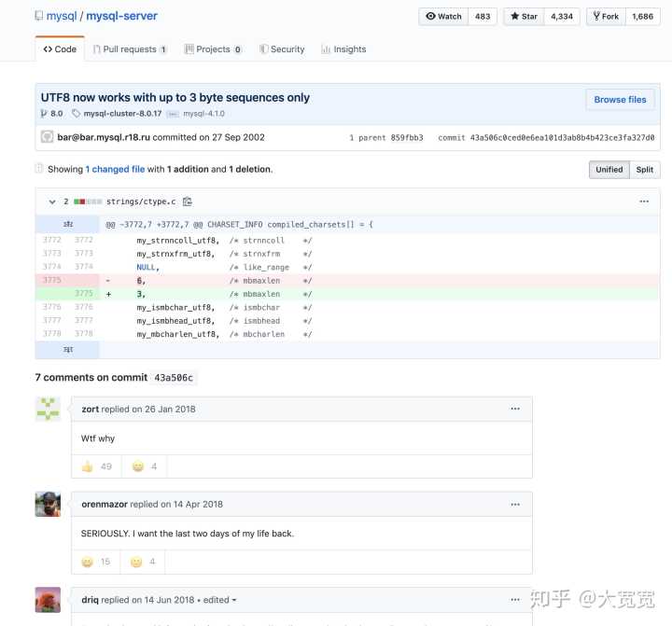Click the thumbs up reaction with 49

[96, 466]
